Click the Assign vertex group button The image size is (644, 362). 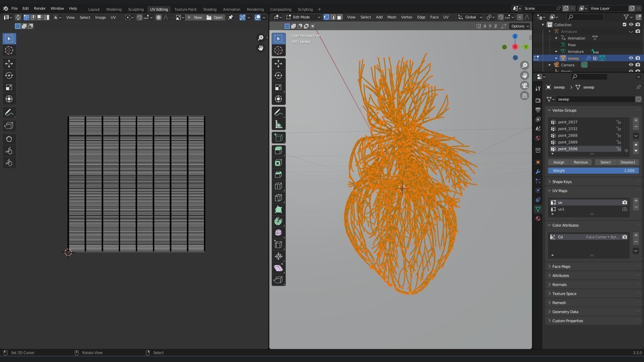[x=559, y=162]
